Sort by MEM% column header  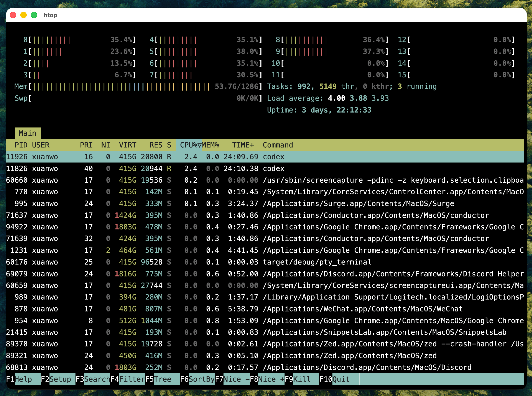click(210, 145)
